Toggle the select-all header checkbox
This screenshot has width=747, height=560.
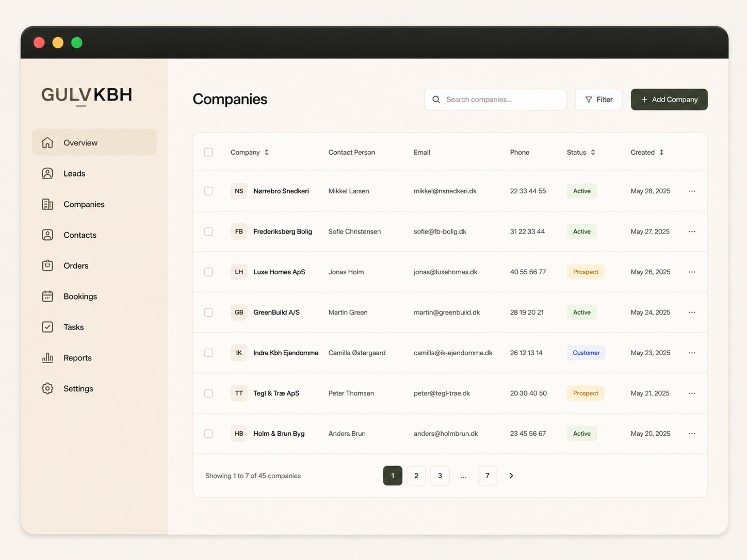pyautogui.click(x=208, y=152)
